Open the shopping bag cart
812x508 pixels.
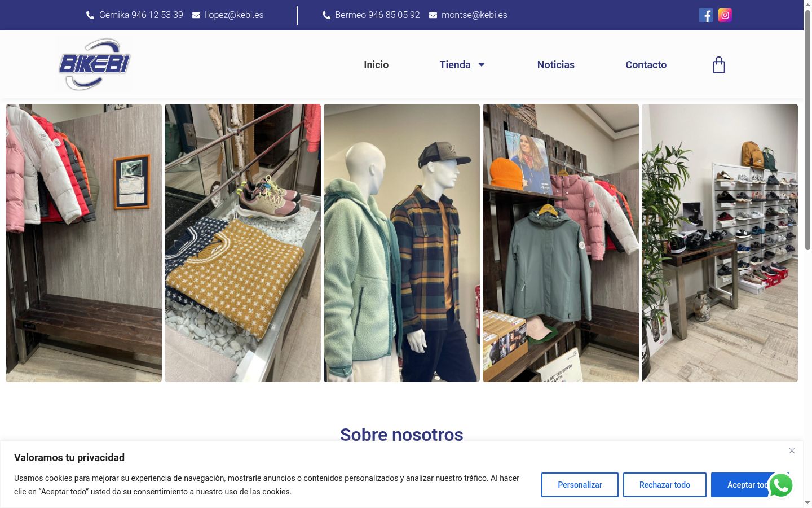pos(719,65)
